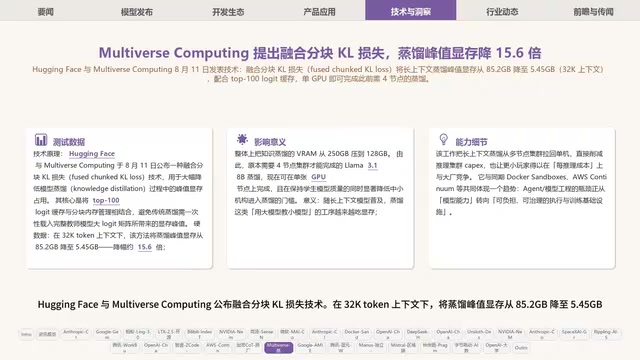This screenshot has height=360, width=640.
Task: Switch to the 前瞻与传闻 tab
Action: [593, 11]
